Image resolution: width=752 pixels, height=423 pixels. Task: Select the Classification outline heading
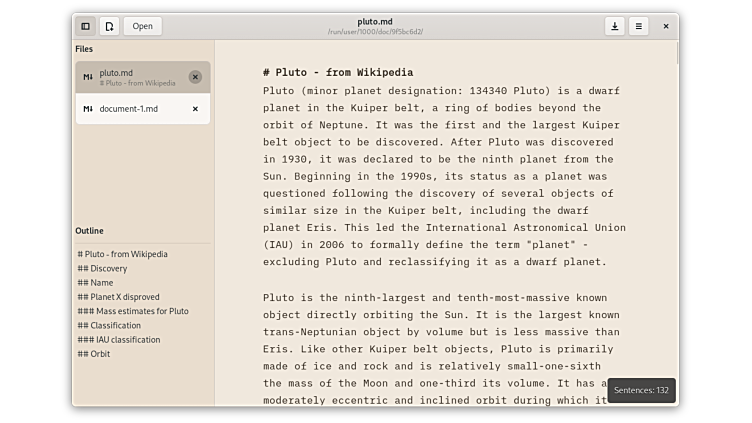109,325
